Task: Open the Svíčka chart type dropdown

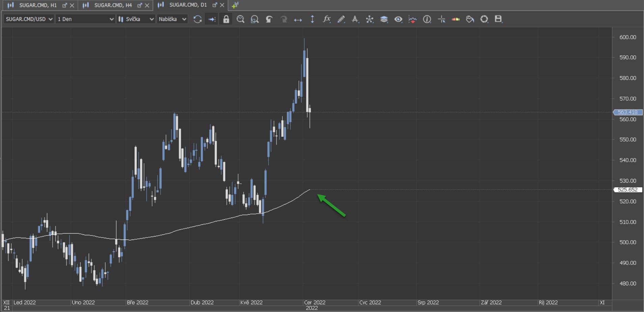Action: [x=136, y=19]
